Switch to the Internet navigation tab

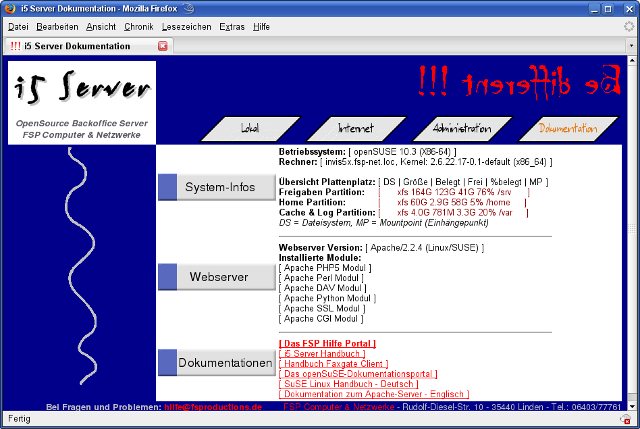356,129
